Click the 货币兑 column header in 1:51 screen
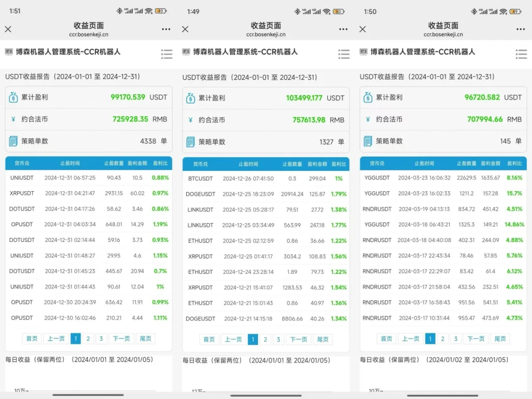This screenshot has width=532, height=399. tap(22, 163)
